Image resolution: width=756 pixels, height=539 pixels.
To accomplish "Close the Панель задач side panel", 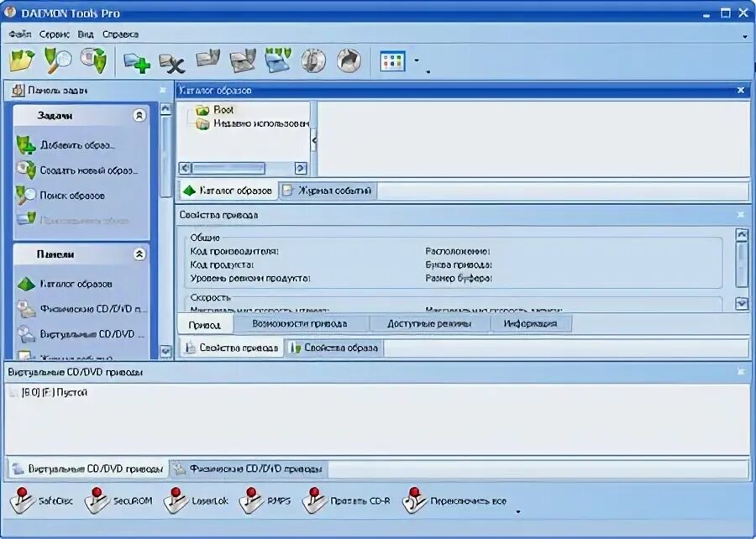I will 162,91.
